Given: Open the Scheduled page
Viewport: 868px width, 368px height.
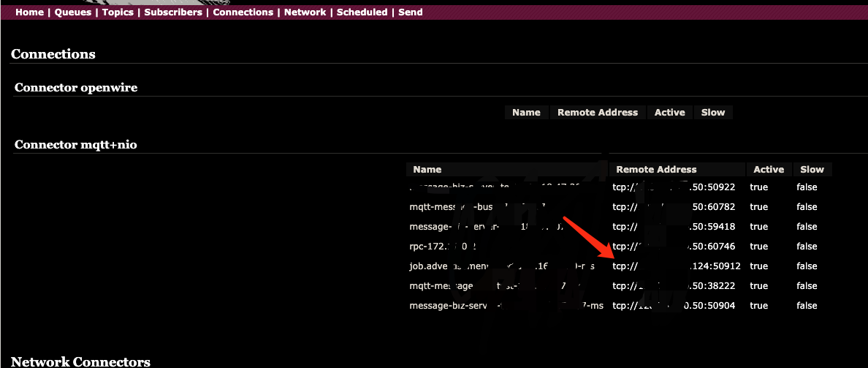Looking at the screenshot, I should point(362,12).
